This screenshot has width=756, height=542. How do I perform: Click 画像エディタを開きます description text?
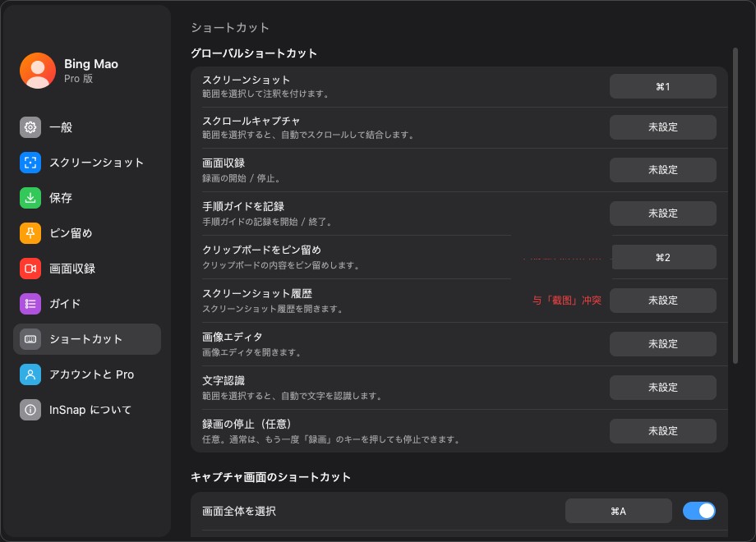pos(252,352)
